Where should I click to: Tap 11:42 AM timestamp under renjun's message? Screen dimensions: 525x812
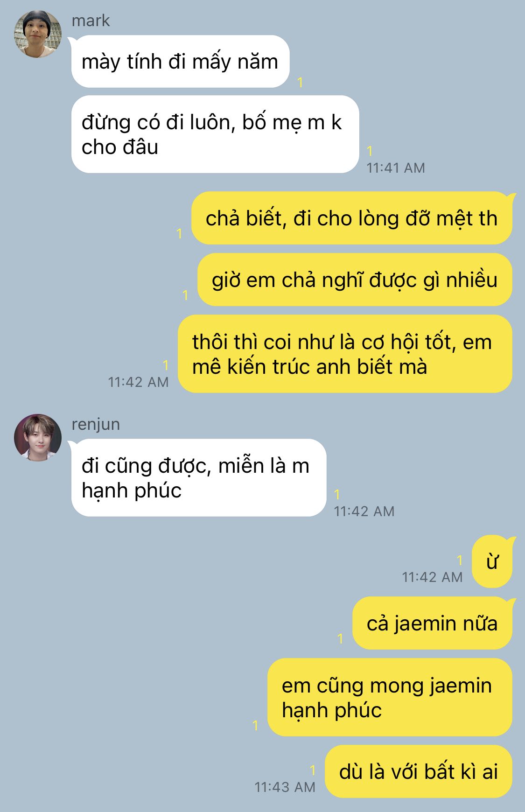point(364,511)
